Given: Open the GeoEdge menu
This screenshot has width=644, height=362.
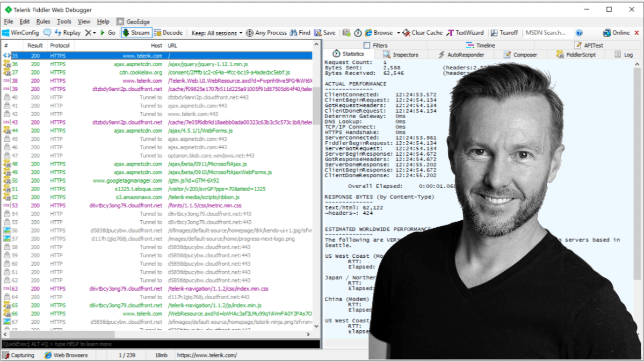Looking at the screenshot, I should 133,21.
